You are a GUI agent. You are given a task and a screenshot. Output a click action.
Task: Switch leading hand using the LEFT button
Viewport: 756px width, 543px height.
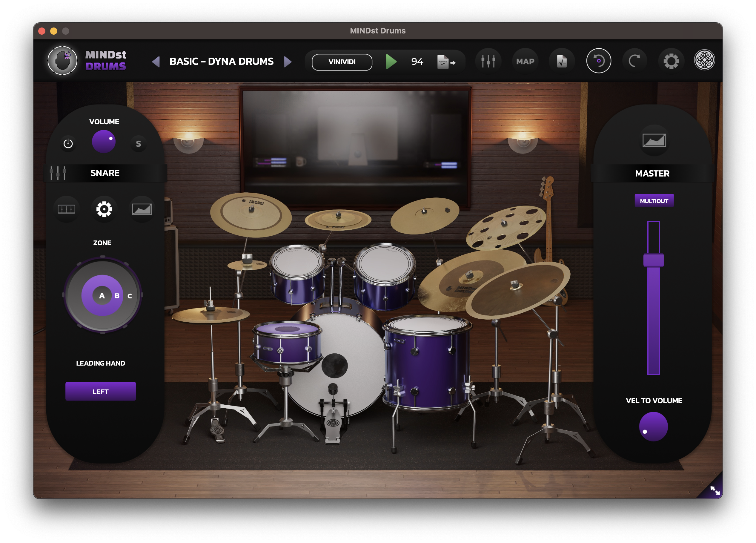point(100,391)
